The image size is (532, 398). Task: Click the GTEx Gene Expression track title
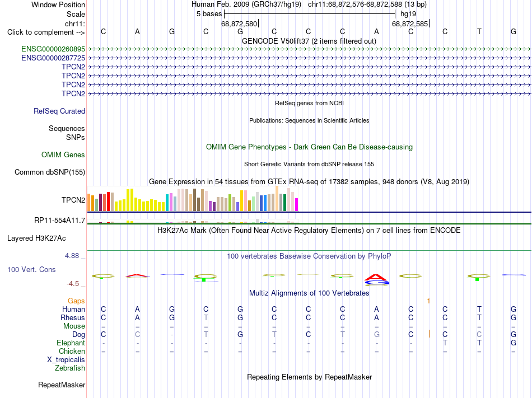click(309, 182)
